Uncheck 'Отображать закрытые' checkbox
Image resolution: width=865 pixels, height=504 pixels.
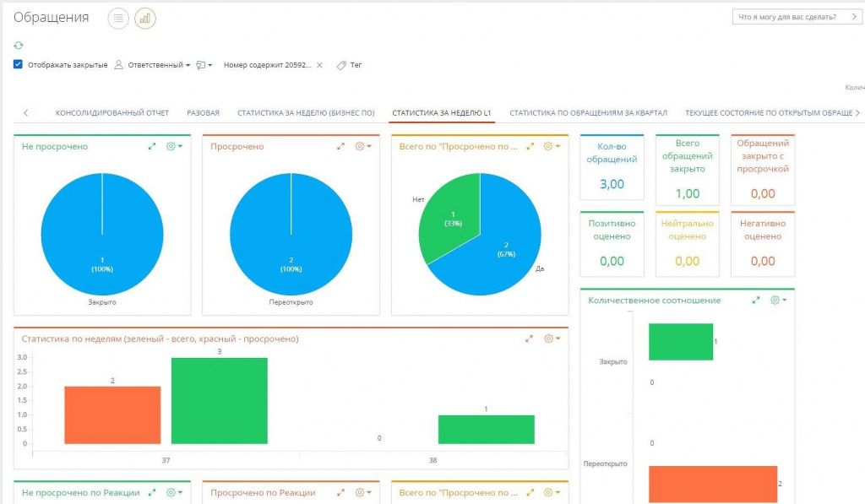19,64
